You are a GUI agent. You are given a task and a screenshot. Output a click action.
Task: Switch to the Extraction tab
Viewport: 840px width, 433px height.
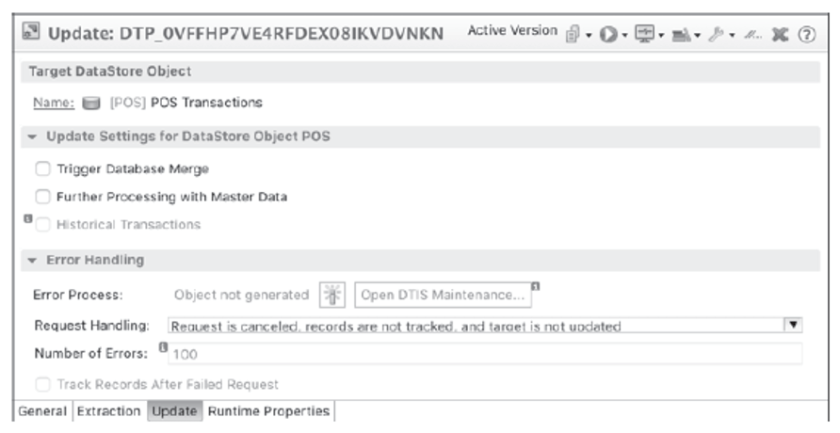(x=109, y=412)
